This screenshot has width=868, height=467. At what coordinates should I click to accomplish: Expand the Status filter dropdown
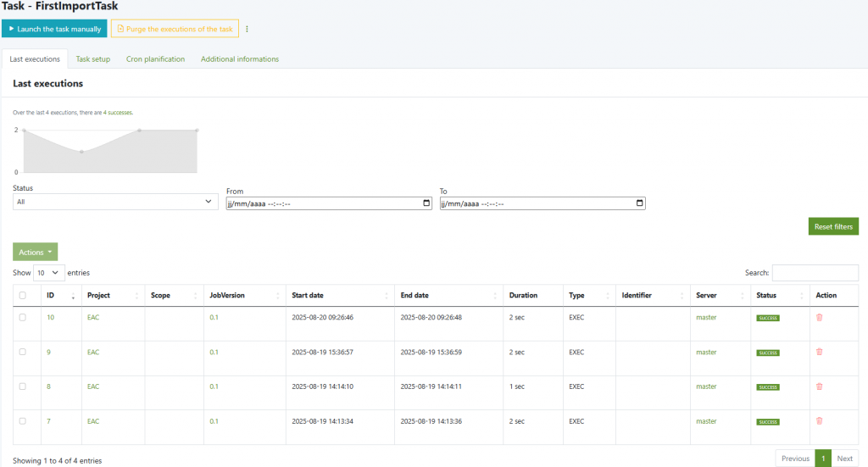tap(115, 202)
